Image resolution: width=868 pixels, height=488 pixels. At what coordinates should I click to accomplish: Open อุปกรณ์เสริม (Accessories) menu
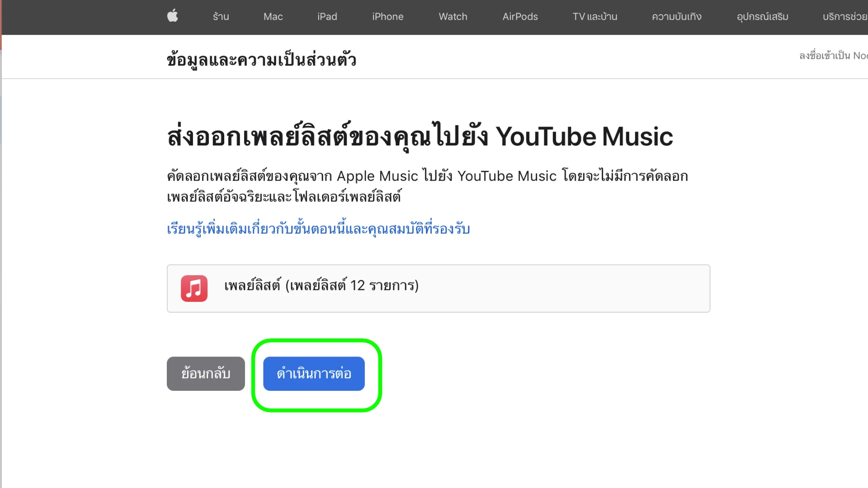click(x=762, y=17)
